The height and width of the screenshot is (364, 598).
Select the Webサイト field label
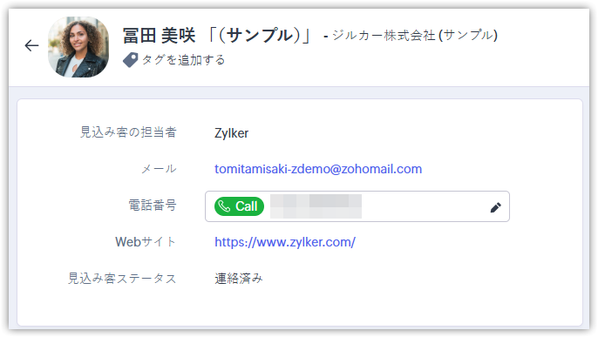coord(146,241)
